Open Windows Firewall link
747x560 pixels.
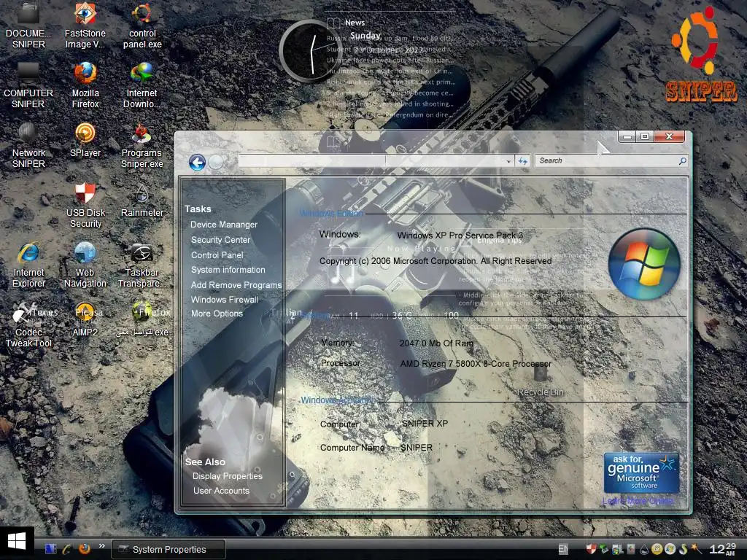pyautogui.click(x=225, y=300)
